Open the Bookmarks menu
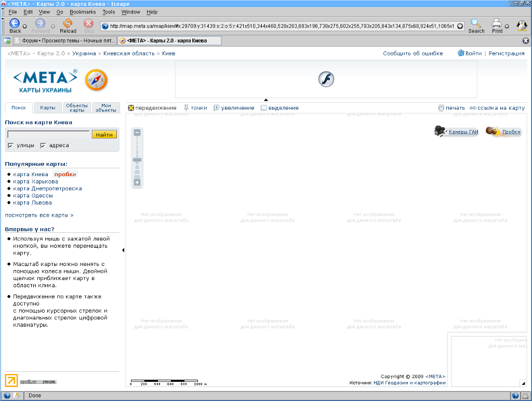 (x=83, y=12)
